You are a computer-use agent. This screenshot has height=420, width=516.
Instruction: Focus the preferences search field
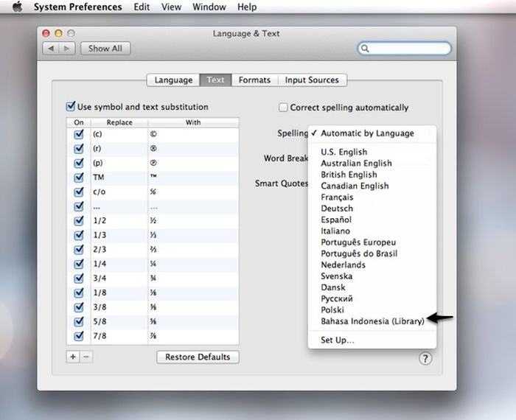click(405, 49)
